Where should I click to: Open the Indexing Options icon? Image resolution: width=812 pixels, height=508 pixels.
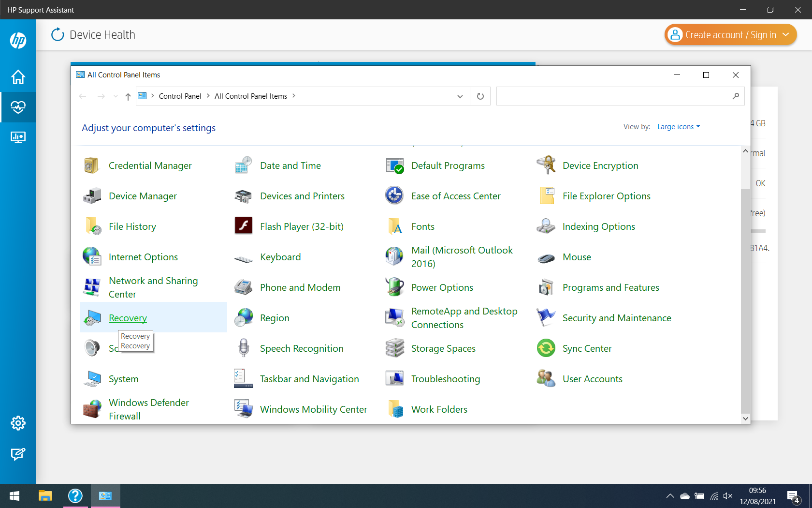[x=546, y=226]
